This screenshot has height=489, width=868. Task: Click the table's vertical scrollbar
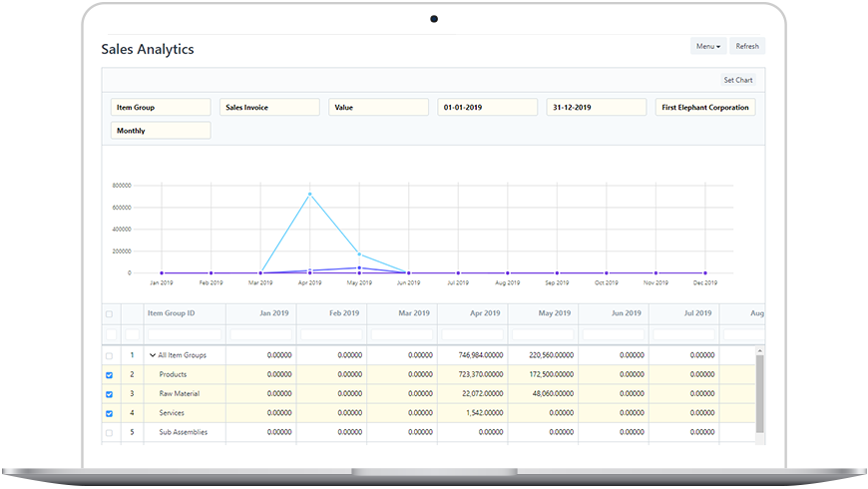(x=759, y=392)
